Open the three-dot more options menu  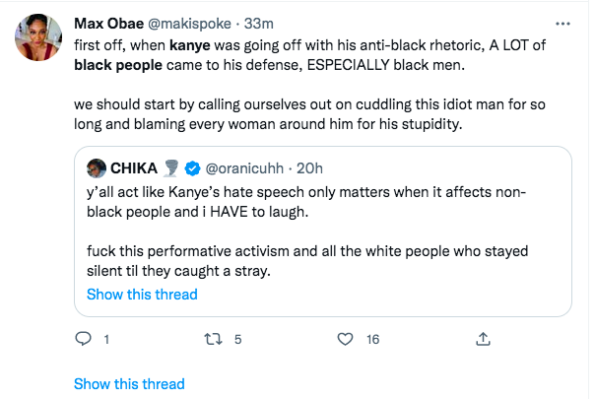click(x=562, y=24)
